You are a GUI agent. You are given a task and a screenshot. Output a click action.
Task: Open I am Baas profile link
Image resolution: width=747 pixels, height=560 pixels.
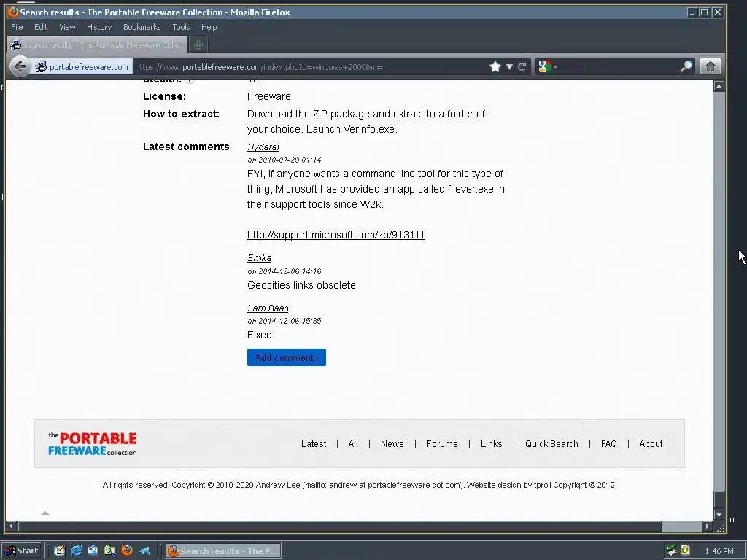coord(268,308)
